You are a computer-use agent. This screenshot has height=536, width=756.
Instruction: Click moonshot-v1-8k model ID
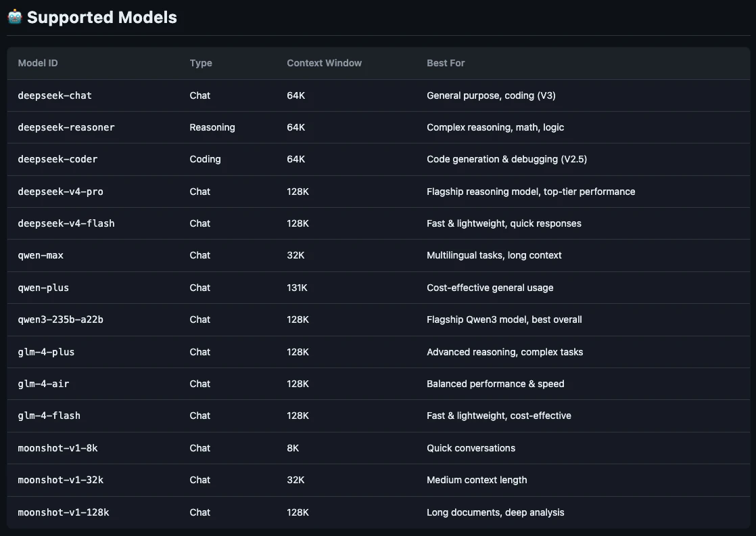57,448
